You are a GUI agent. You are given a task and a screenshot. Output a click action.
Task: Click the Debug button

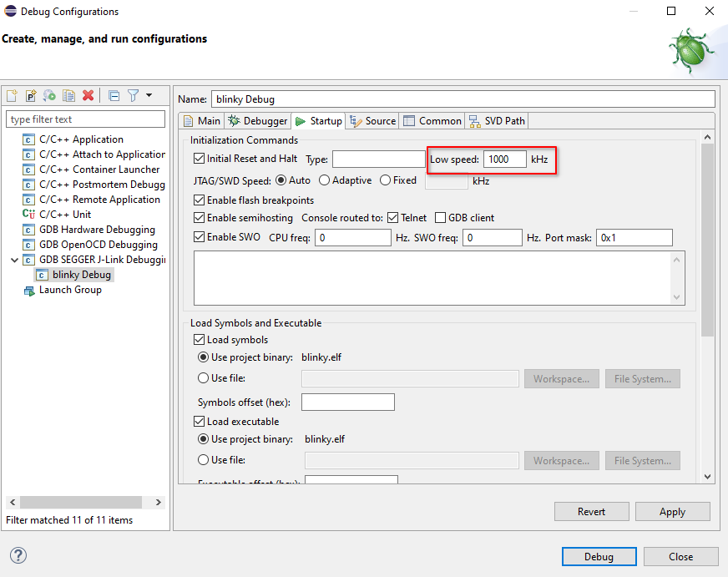click(598, 557)
